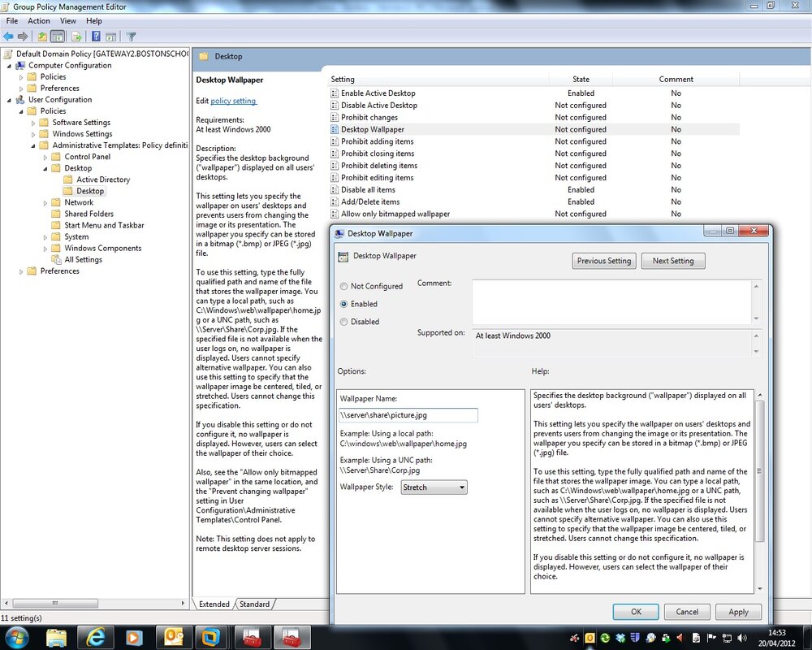Open Windows Explorer from the taskbar
Screen dimensions: 812x650
(x=57, y=638)
